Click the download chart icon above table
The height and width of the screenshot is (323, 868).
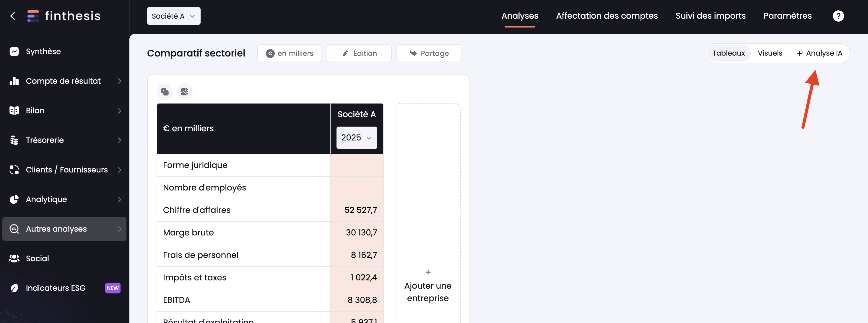tap(184, 91)
